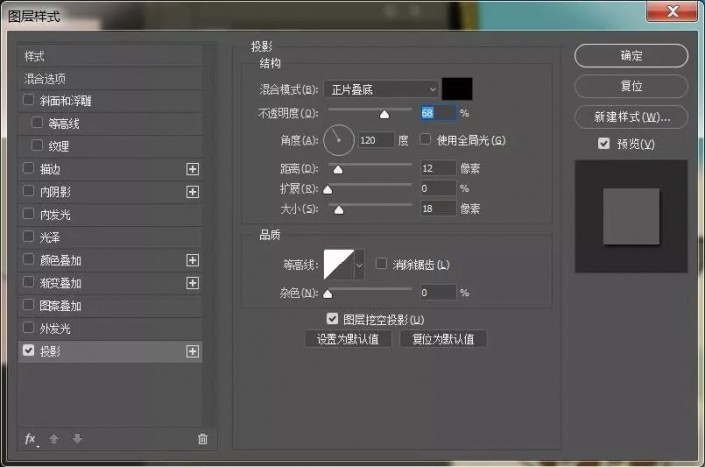The width and height of the screenshot is (705, 467).
Task: Add another 描边 effect with plus icon
Action: (x=192, y=169)
